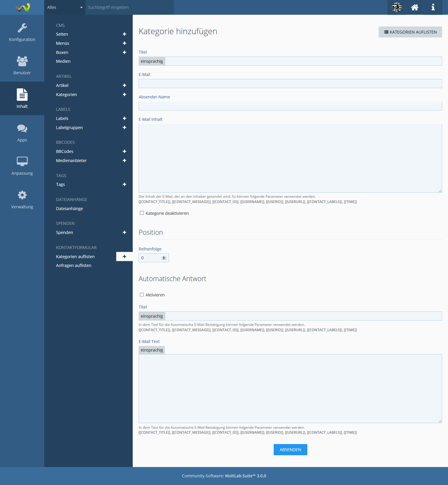Focus the E-Mail input field

[x=290, y=84]
